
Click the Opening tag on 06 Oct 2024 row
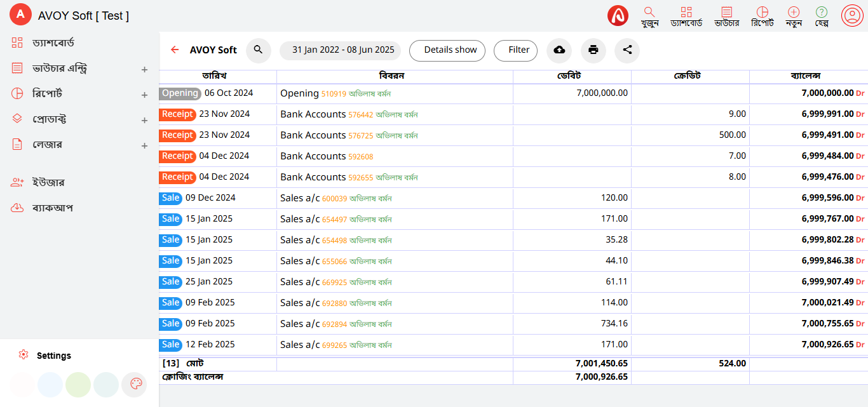coord(180,93)
